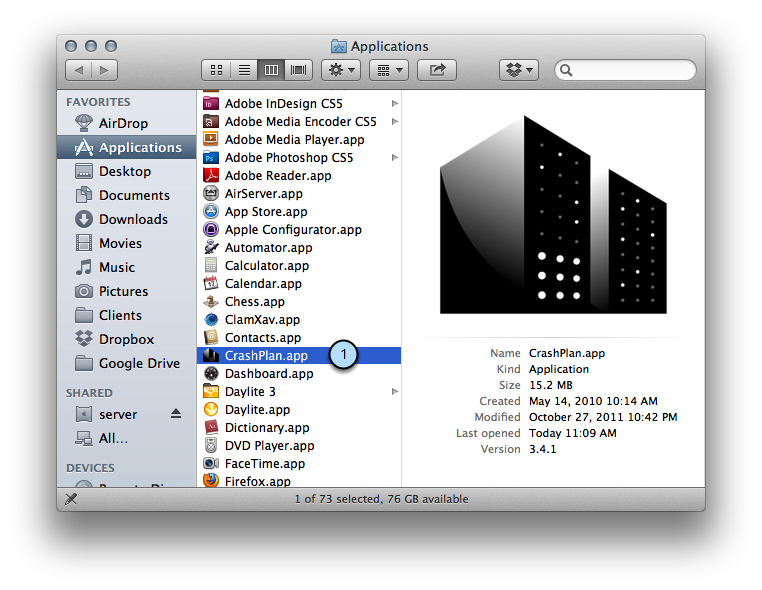Image resolution: width=762 pixels, height=590 pixels.
Task: Switch to column view
Action: 271,70
